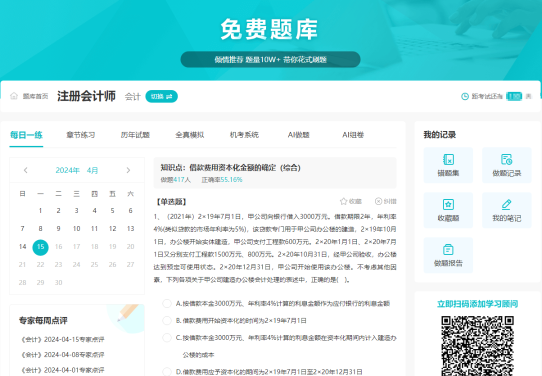Go to previous month in calendar
The height and width of the screenshot is (376, 542).
coord(26,170)
